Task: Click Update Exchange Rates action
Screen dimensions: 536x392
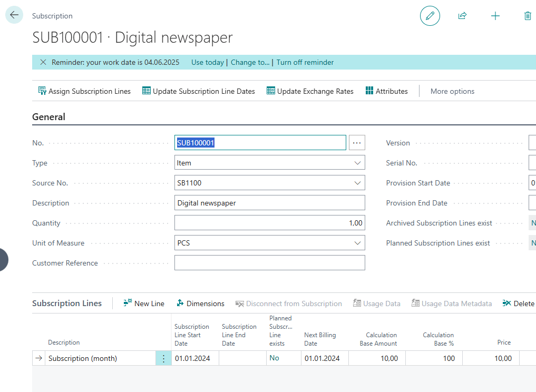Action: [x=310, y=91]
